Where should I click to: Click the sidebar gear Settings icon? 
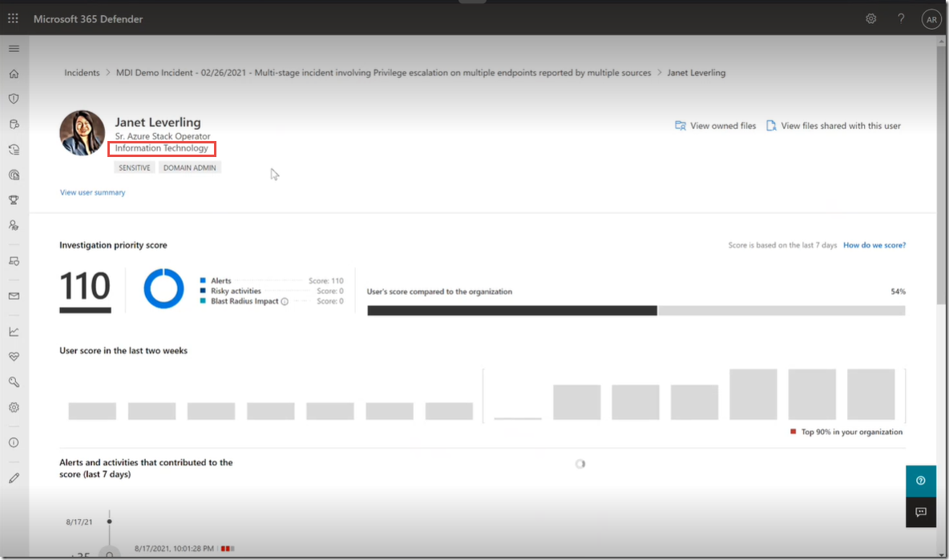click(14, 407)
